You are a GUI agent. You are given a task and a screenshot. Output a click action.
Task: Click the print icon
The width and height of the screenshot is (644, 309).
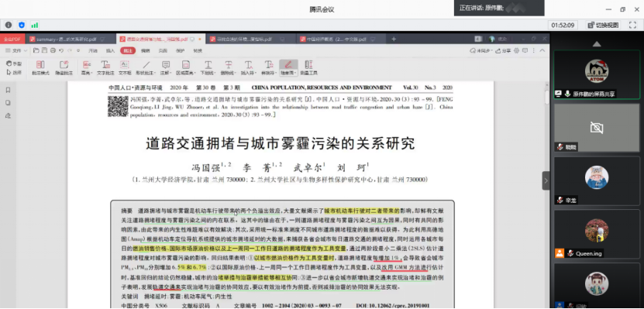(53, 50)
